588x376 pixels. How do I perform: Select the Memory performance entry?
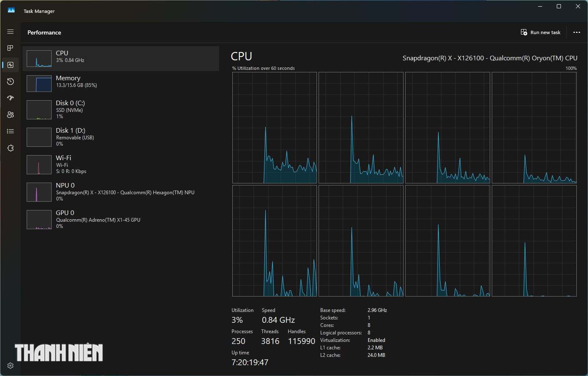tap(121, 83)
